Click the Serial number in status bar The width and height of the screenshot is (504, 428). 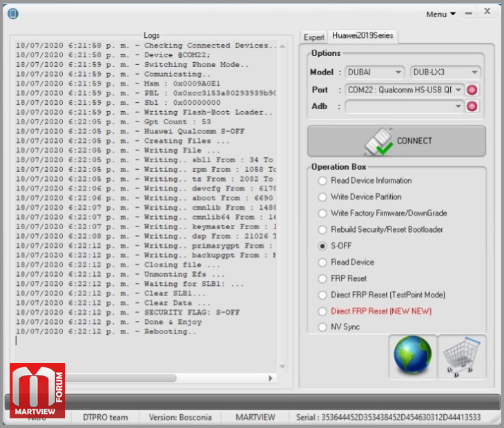click(388, 418)
